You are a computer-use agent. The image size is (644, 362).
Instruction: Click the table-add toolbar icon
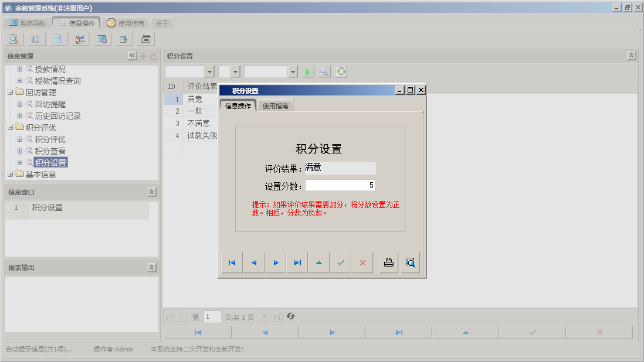pyautogui.click(x=123, y=39)
